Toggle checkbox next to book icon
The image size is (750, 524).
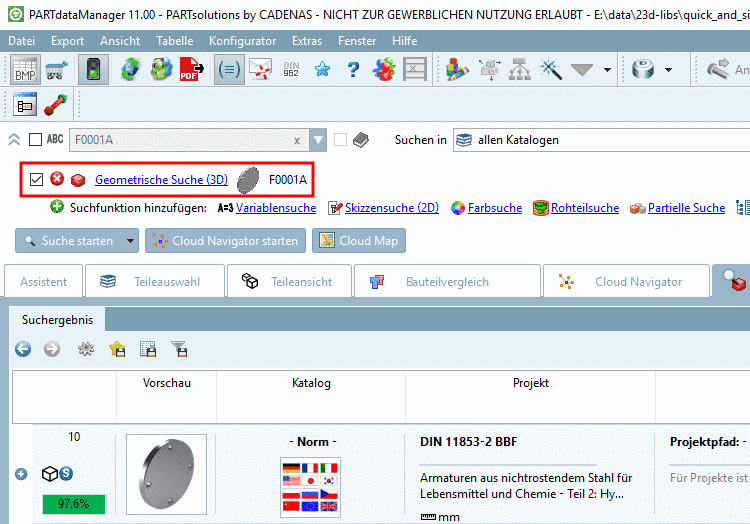(340, 140)
